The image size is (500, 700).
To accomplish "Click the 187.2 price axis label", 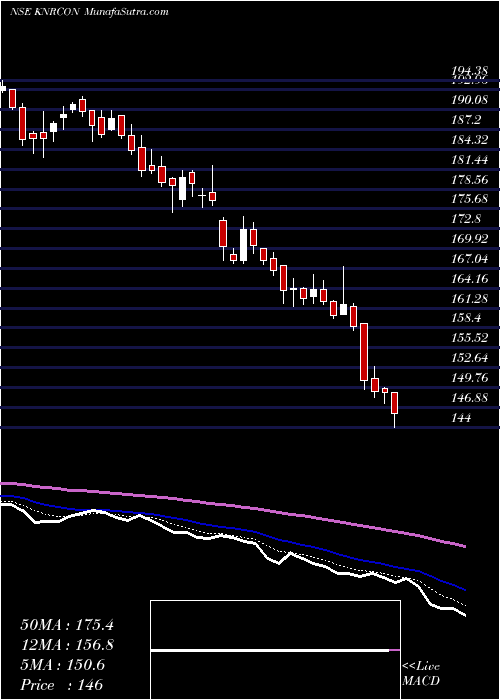I will 465,120.
